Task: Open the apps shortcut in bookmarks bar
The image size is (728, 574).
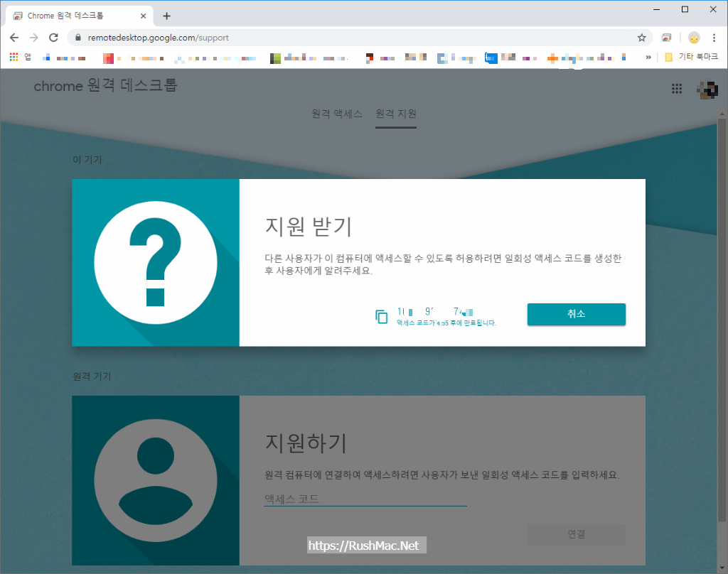Action: click(x=21, y=57)
